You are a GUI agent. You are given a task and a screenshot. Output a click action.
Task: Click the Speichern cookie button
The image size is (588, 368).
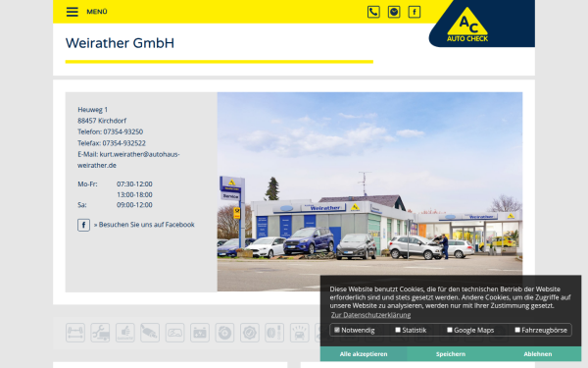(x=451, y=354)
